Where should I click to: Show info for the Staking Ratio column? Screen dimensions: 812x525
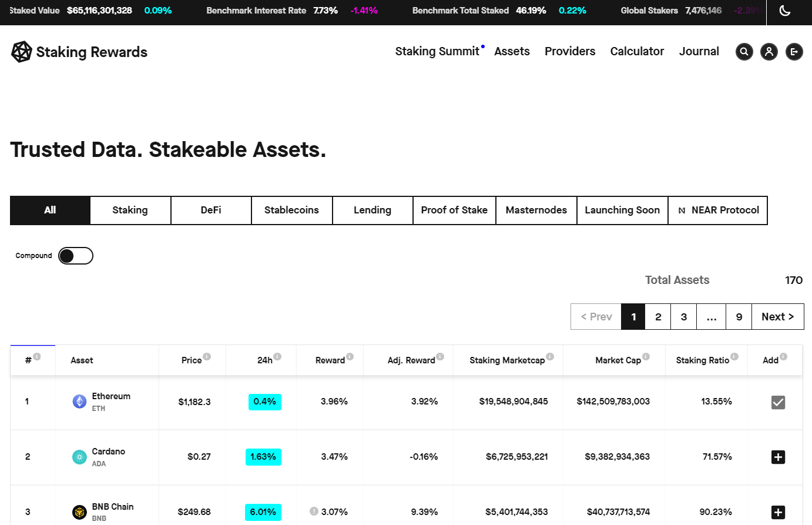[734, 357]
